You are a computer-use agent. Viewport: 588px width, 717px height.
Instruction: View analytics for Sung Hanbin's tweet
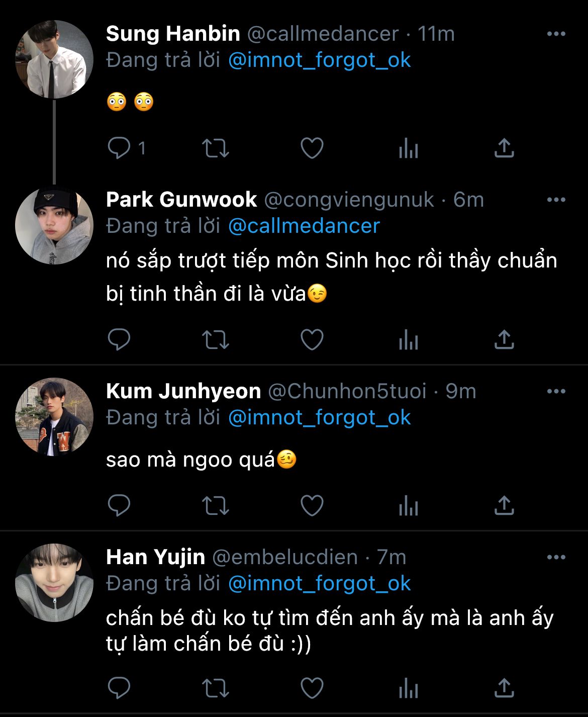coord(408,149)
